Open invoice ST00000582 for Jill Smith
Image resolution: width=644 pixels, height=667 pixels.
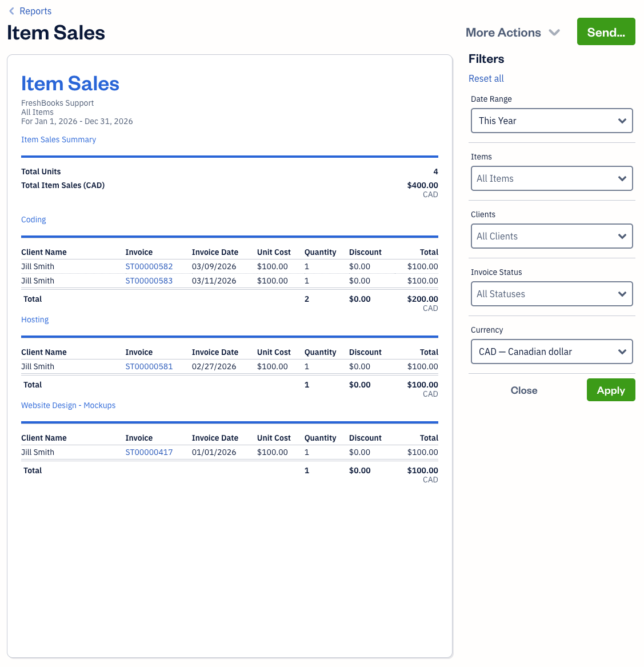[x=149, y=266]
